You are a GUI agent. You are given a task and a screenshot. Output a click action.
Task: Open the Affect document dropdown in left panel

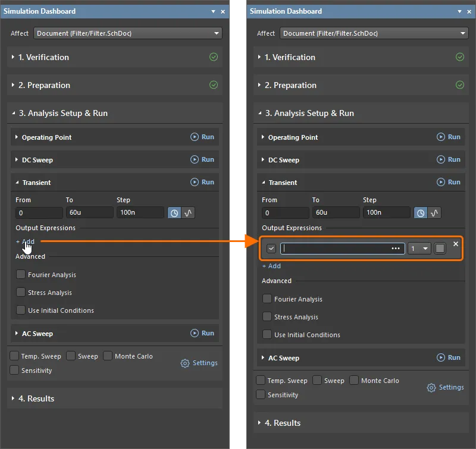128,33
